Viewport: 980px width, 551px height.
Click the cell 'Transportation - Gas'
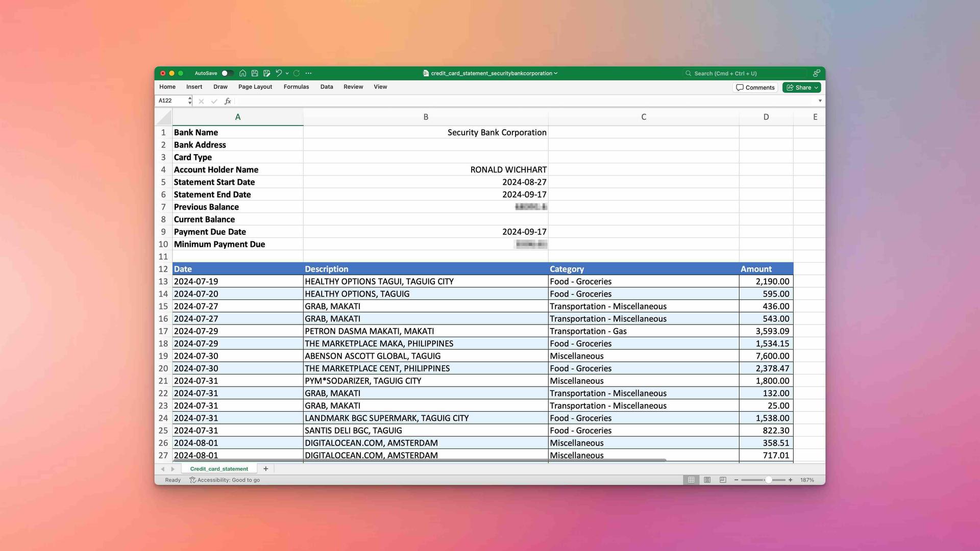tap(644, 331)
